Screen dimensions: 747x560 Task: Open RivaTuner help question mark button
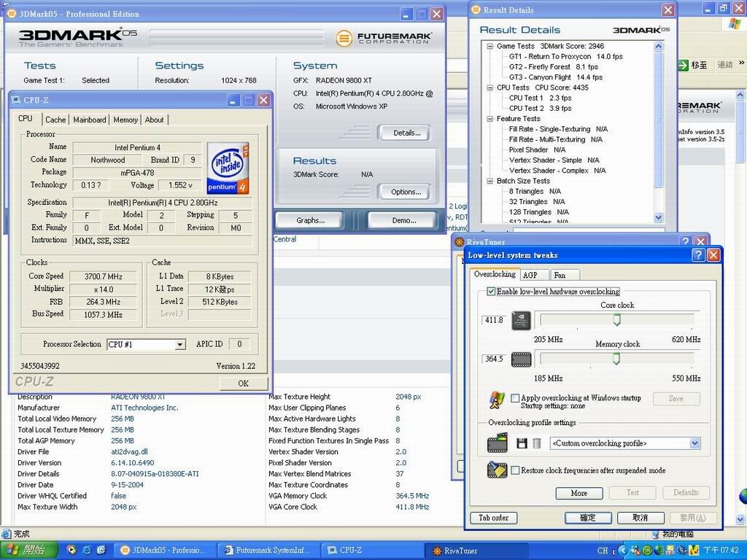pos(685,241)
